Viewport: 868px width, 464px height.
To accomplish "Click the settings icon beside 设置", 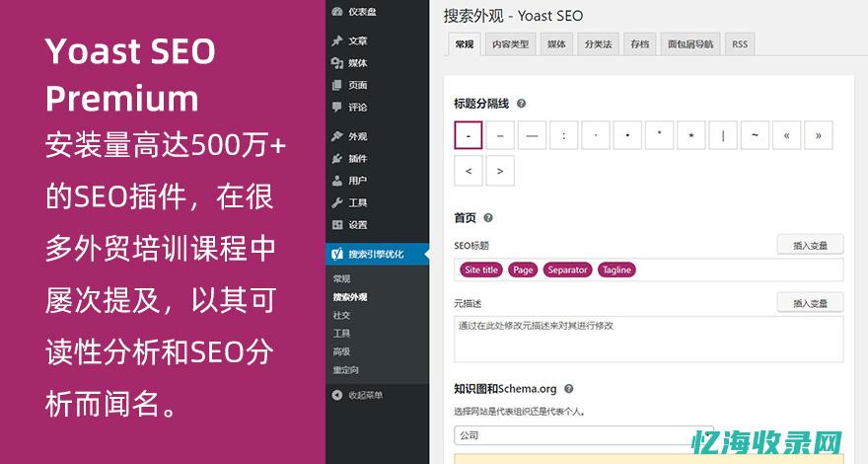I will [337, 224].
